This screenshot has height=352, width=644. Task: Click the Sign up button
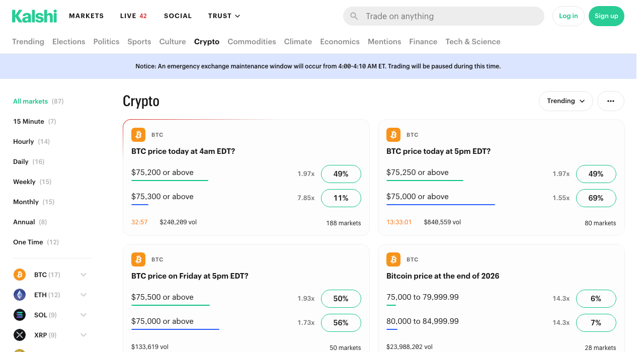pos(606,16)
